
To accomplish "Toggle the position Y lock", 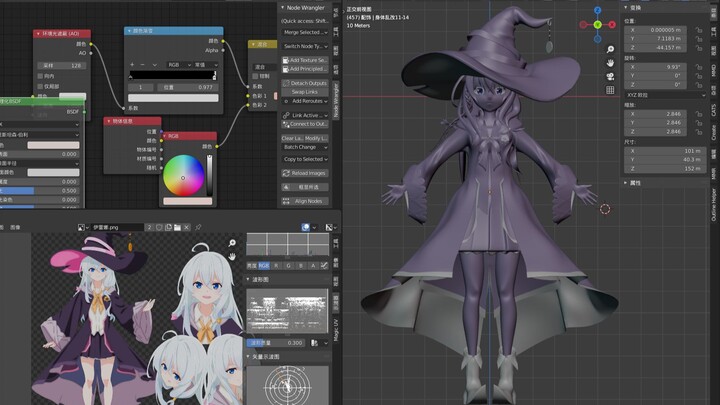I will (698, 39).
